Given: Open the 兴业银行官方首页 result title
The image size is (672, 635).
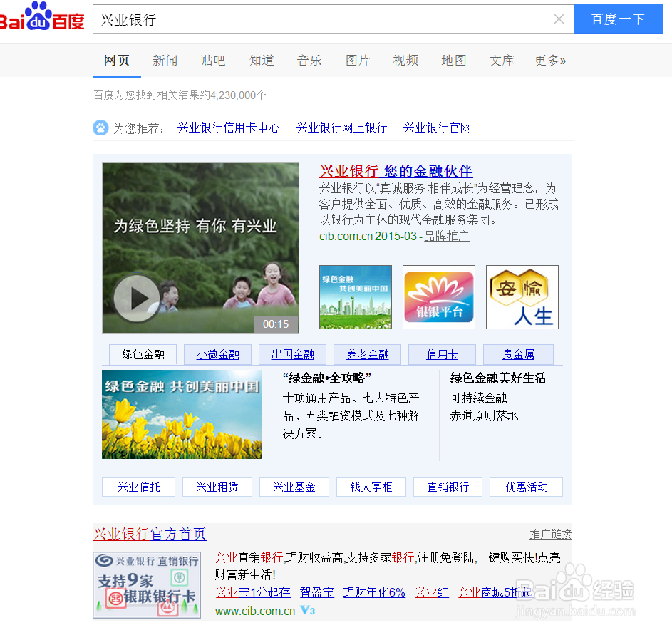Looking at the screenshot, I should point(150,534).
